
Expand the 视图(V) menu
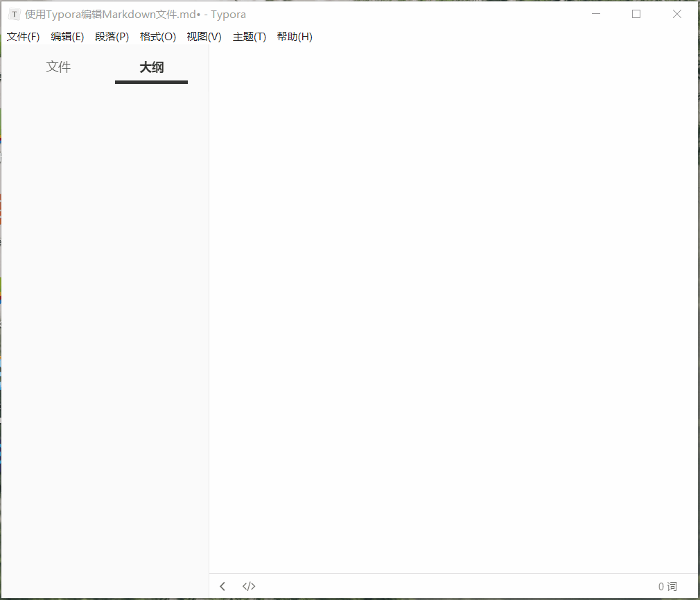tap(204, 37)
